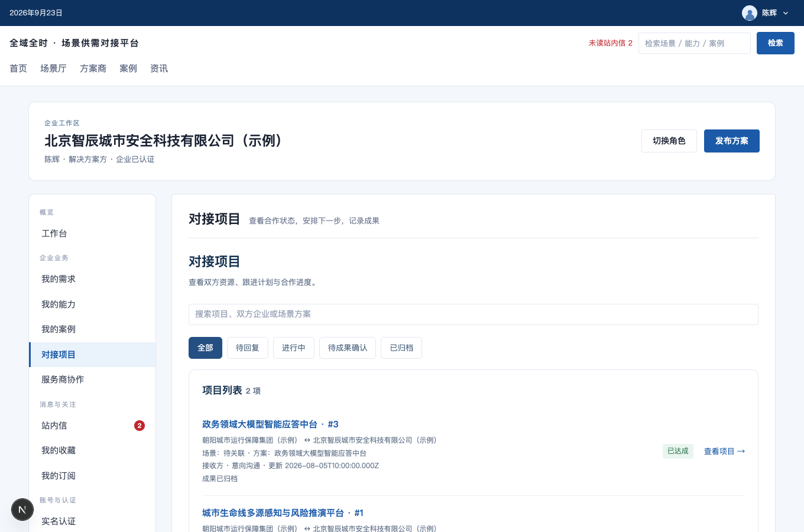Image resolution: width=804 pixels, height=532 pixels.
Task: Click the red unread badge on 站内信
Action: tap(140, 426)
